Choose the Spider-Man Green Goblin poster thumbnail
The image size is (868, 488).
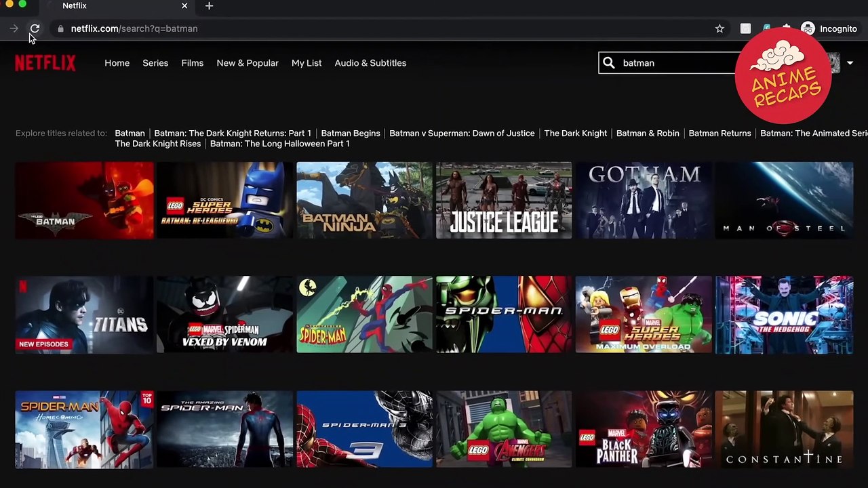(x=504, y=314)
